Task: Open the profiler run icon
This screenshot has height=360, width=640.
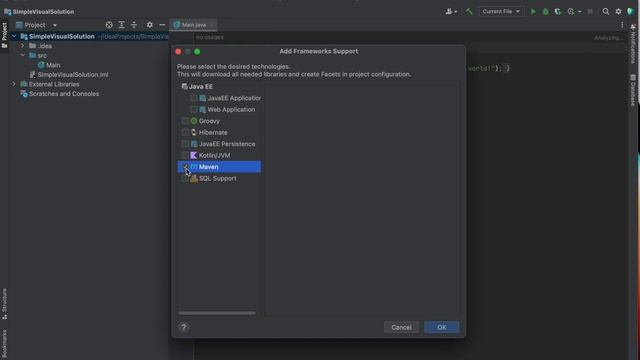Action: (x=571, y=11)
